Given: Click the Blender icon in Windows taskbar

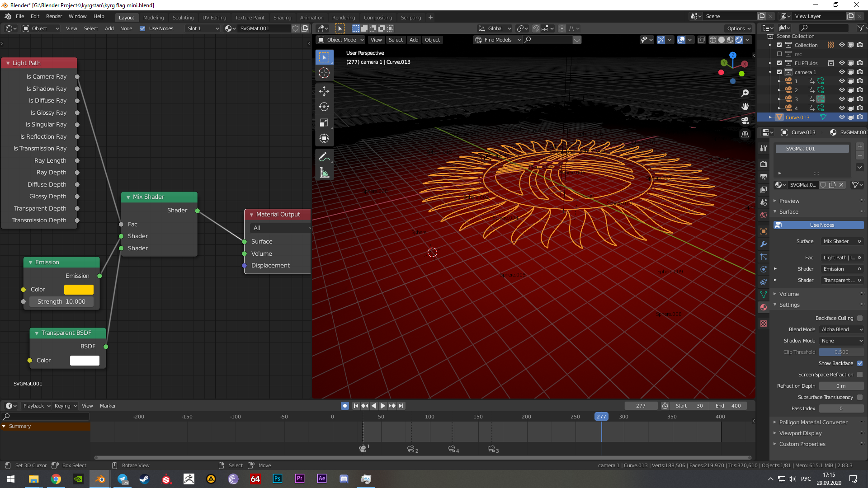Looking at the screenshot, I should tap(100, 479).
